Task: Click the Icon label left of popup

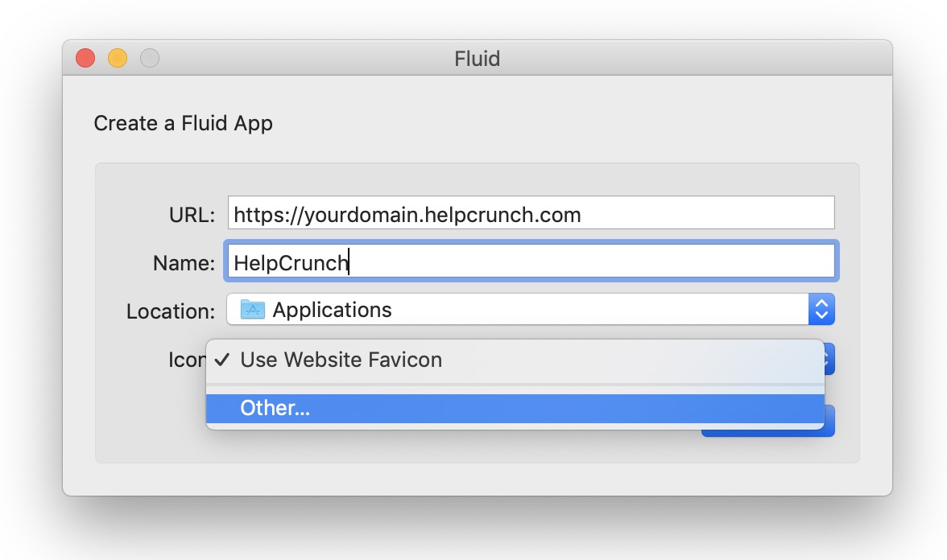Action: 187,360
